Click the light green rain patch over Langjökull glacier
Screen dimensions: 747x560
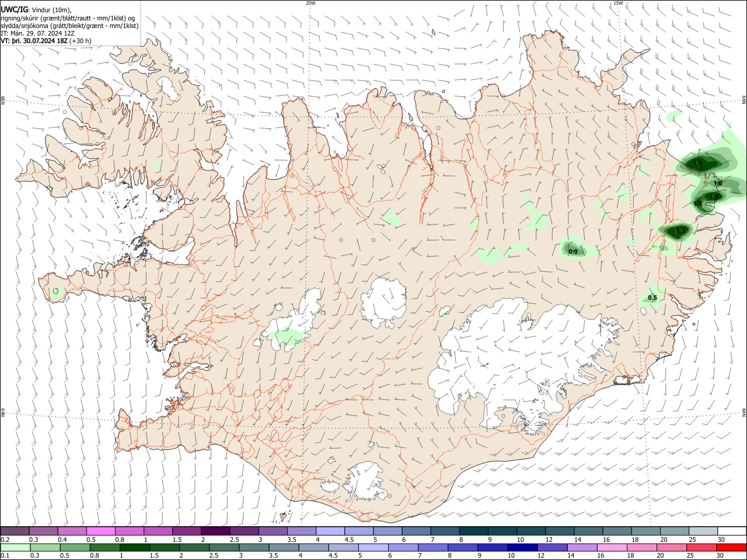click(288, 336)
